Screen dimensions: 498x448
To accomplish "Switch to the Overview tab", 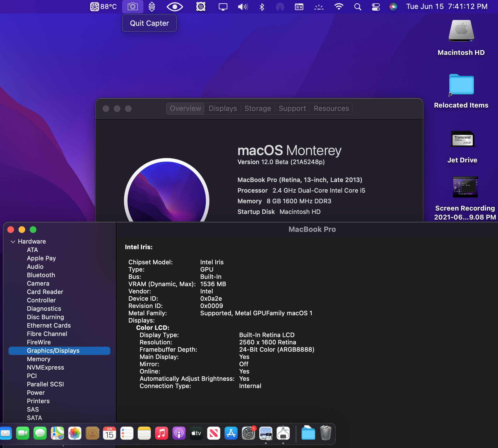I will pos(185,108).
